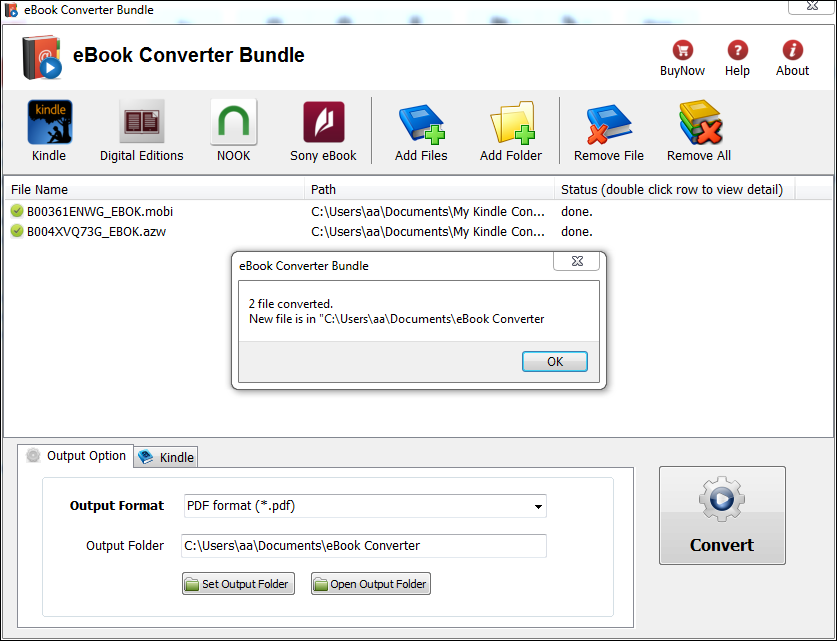Click the Output Folder path field
The height and width of the screenshot is (641, 837).
[x=364, y=545]
